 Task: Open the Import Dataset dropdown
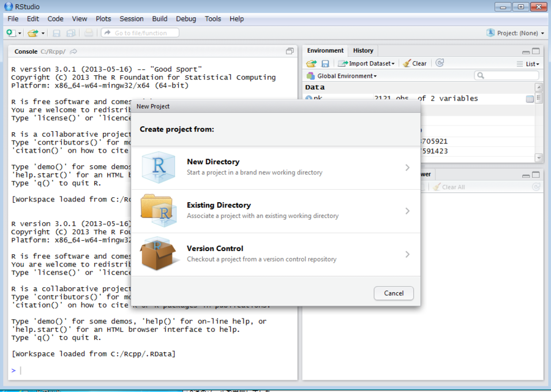[366, 64]
